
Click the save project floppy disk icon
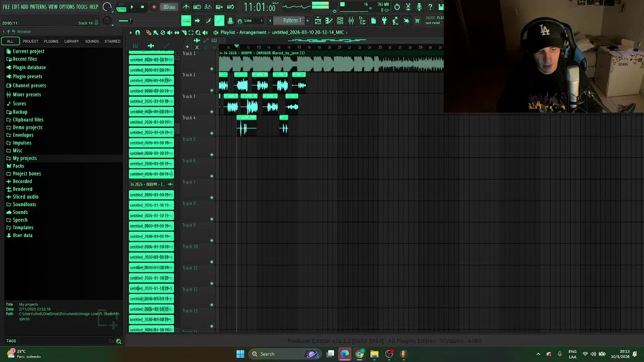(x=441, y=7)
